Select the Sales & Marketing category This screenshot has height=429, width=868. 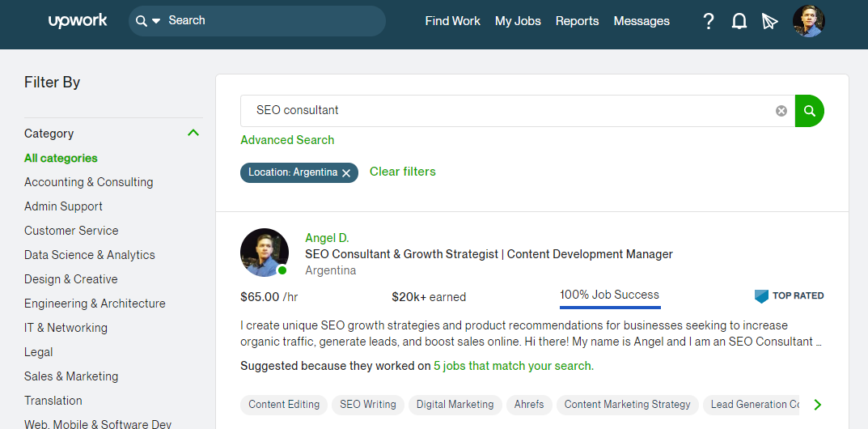point(71,376)
